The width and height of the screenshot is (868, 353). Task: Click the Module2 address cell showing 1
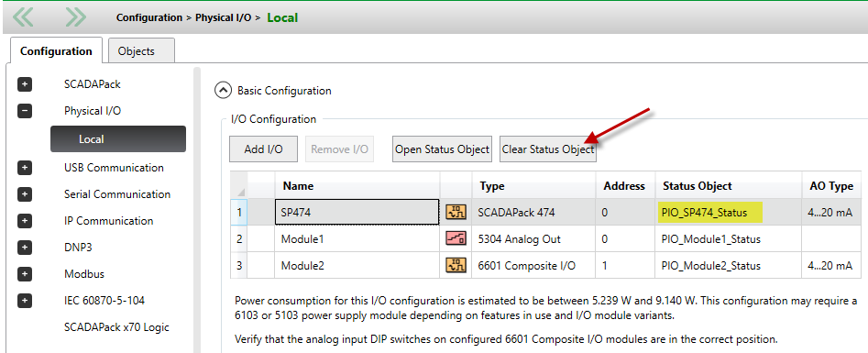[x=625, y=266]
